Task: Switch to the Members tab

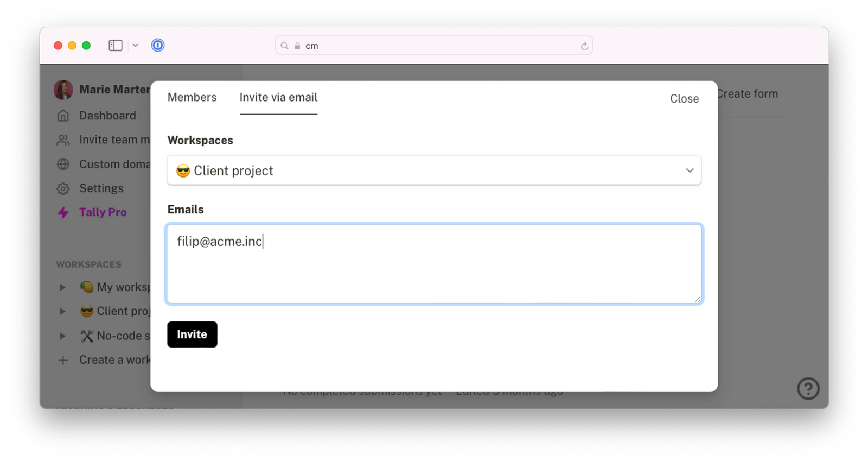Action: (192, 97)
